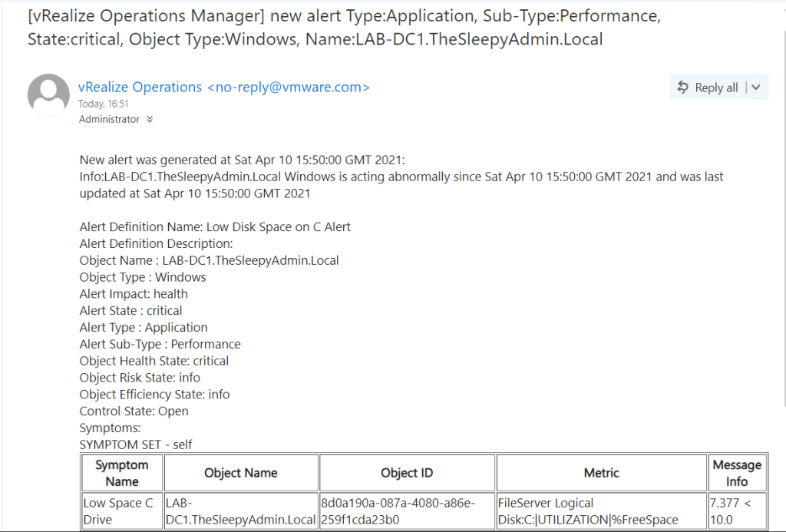Expand recipient details chevron next to Administrator

point(150,120)
